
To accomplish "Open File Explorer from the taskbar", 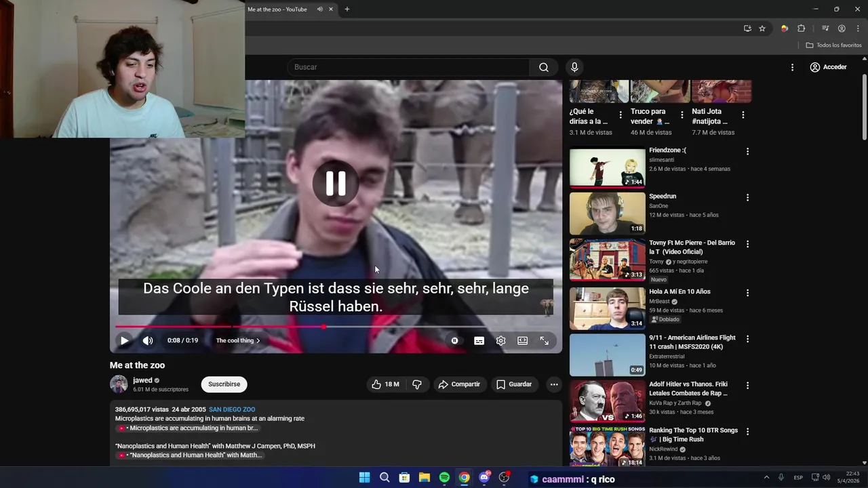I will [x=425, y=478].
